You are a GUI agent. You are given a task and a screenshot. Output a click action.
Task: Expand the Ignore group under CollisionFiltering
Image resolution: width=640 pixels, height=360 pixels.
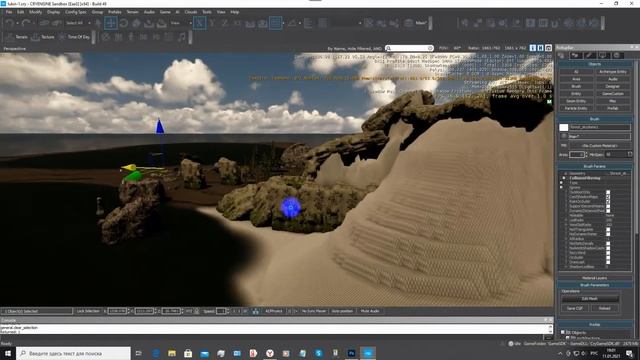pos(562,187)
